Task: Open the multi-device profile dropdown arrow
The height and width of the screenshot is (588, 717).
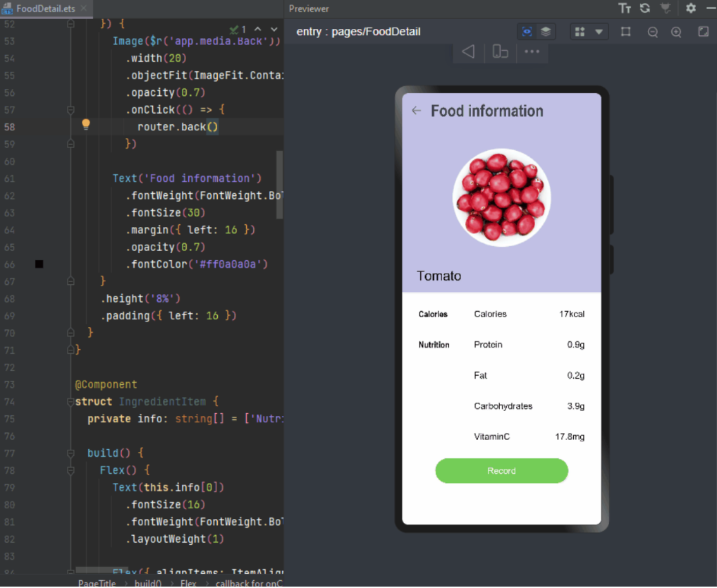Action: point(599,32)
